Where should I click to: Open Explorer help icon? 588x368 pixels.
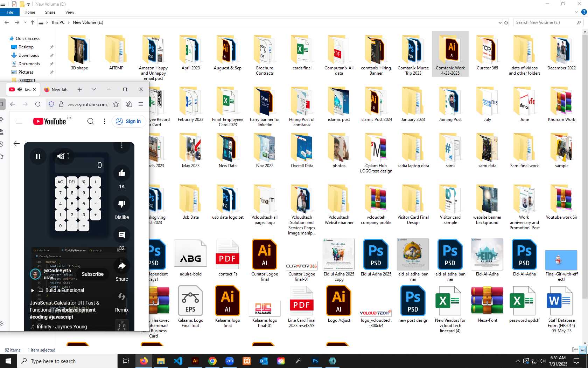coord(584,12)
